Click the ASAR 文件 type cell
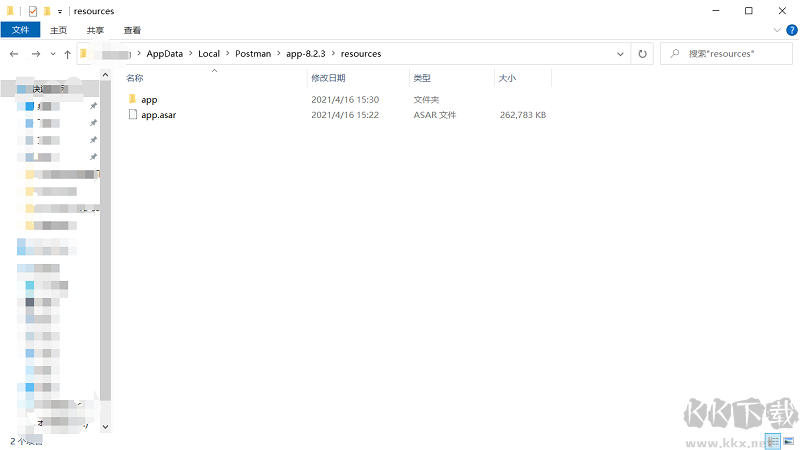 [x=435, y=115]
